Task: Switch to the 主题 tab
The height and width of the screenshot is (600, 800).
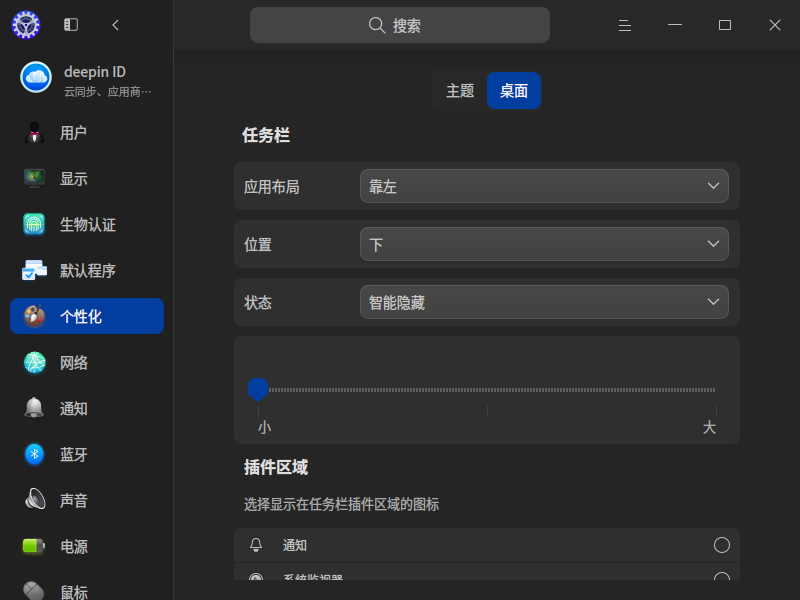Action: 460,91
